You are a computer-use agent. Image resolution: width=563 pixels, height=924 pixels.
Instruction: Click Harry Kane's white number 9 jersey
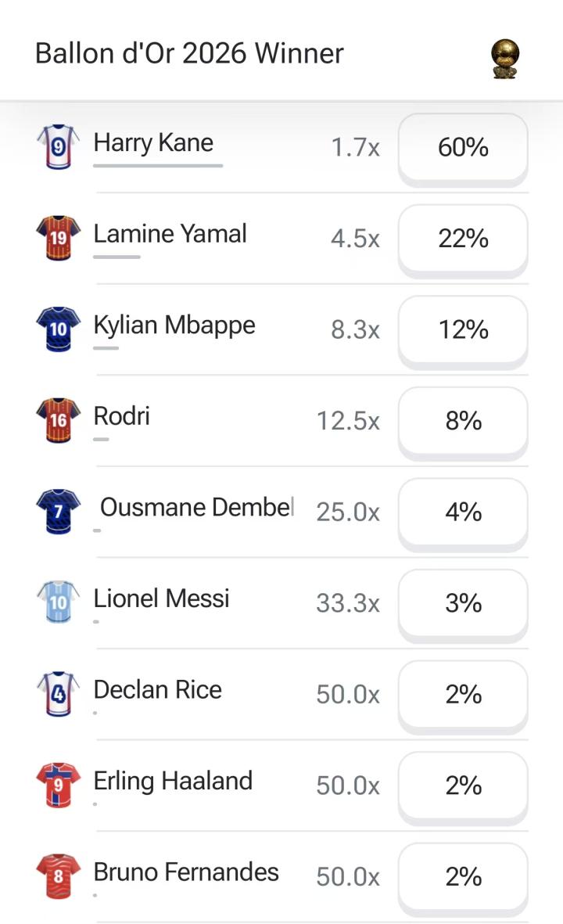point(59,146)
